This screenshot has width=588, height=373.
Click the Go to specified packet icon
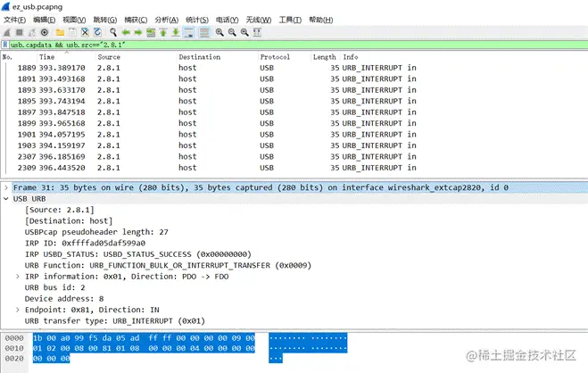(151, 33)
